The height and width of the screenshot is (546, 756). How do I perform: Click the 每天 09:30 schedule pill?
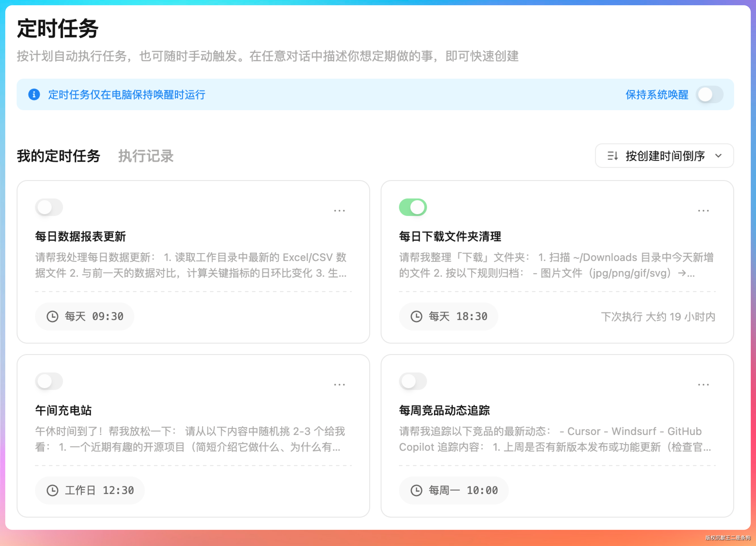[x=85, y=316]
